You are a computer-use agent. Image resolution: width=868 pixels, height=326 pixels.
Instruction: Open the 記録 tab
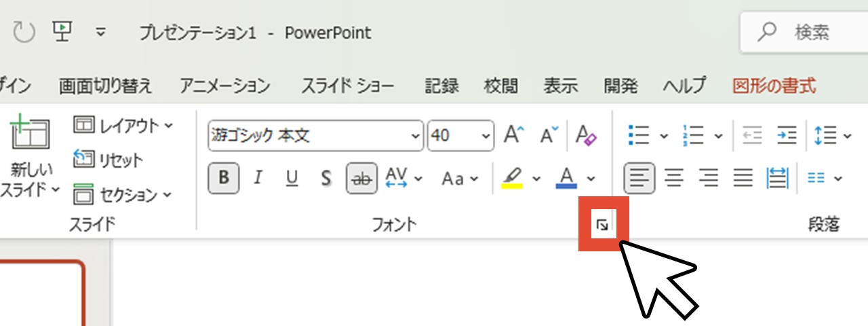point(441,86)
